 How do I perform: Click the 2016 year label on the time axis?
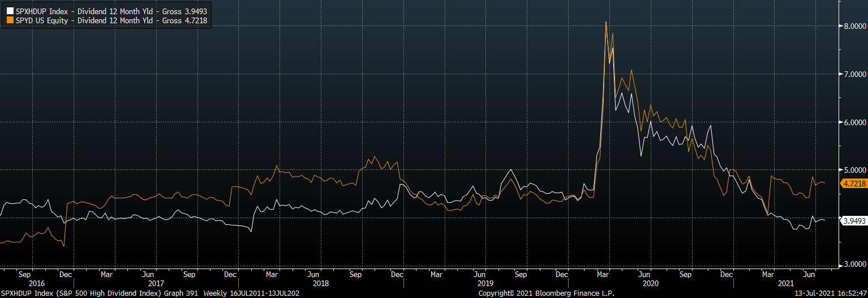pos(36,283)
